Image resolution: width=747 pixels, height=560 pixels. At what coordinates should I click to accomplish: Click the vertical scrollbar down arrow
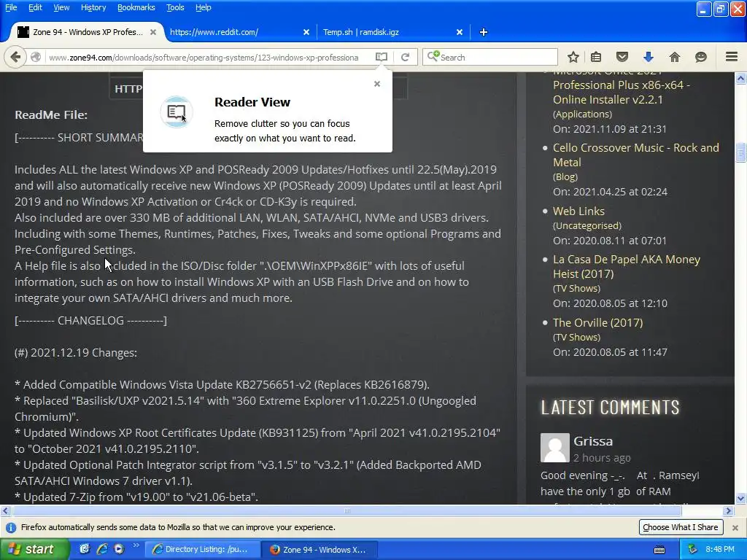(x=741, y=499)
